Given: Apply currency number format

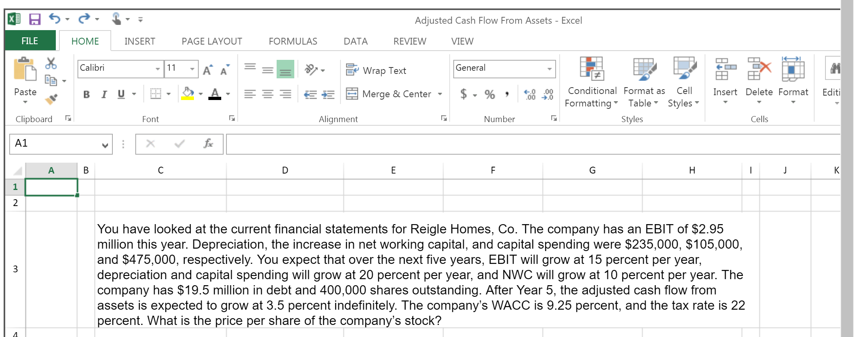Looking at the screenshot, I should pyautogui.click(x=464, y=94).
